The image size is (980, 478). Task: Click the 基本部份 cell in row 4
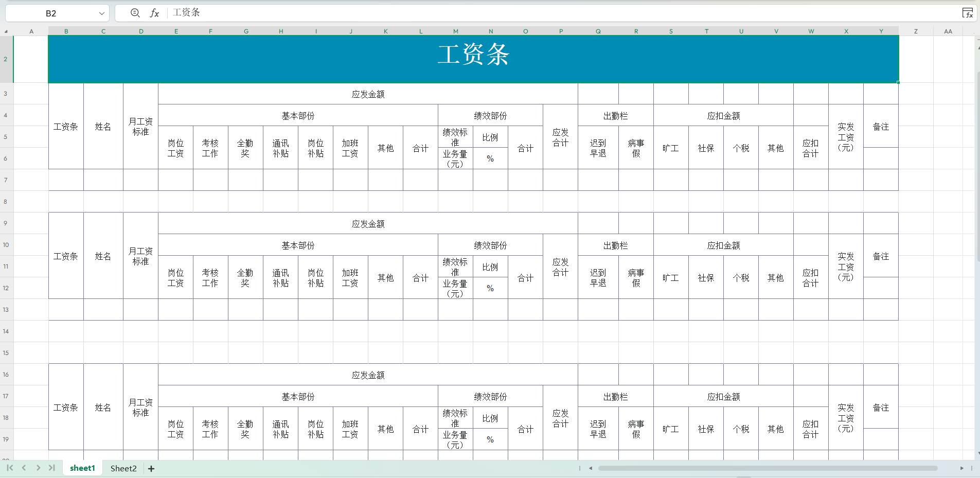click(298, 116)
